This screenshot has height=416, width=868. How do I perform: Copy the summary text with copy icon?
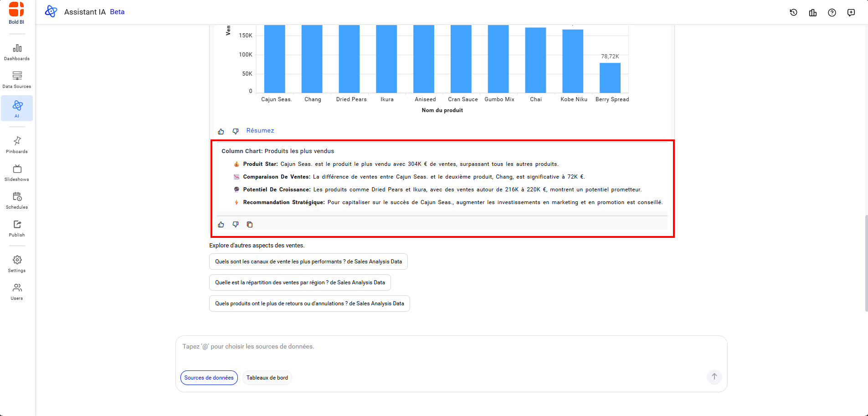[250, 225]
